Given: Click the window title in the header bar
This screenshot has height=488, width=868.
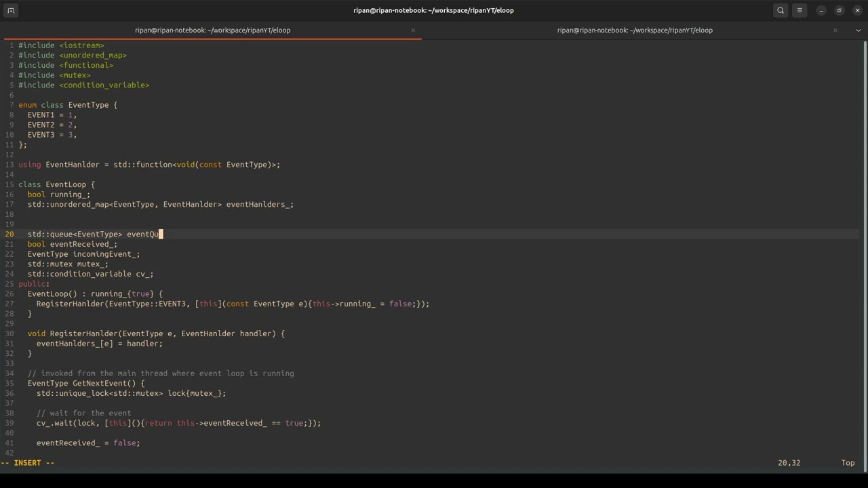Looking at the screenshot, I should pos(433,10).
